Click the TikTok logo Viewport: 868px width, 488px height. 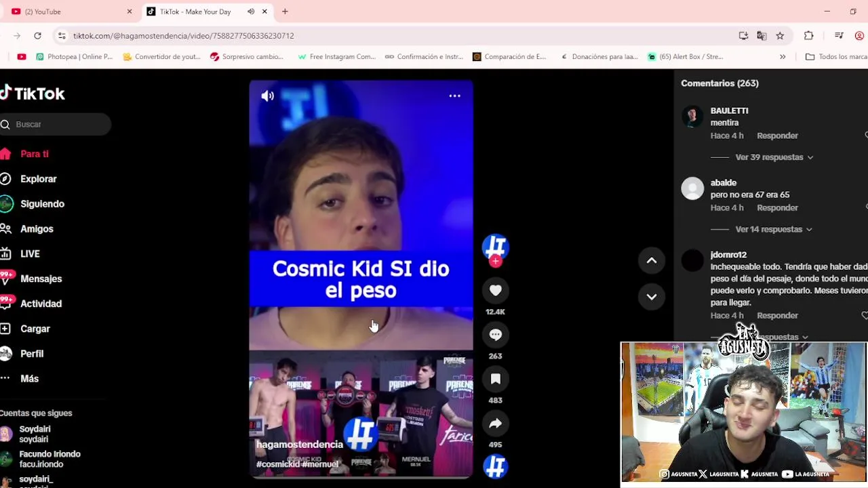pos(33,94)
